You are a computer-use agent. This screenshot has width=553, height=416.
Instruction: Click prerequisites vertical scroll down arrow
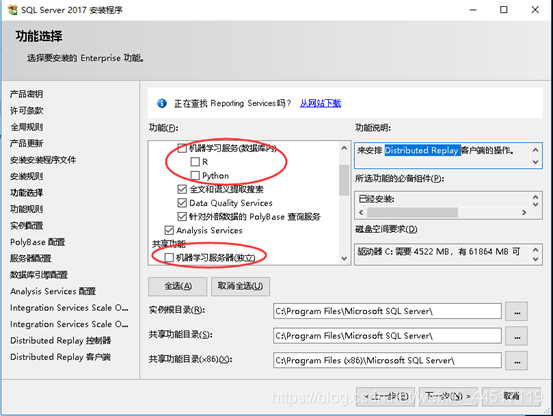(535, 204)
